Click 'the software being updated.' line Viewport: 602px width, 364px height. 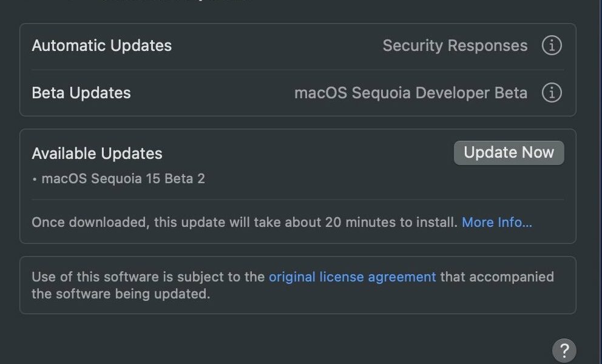[121, 294]
